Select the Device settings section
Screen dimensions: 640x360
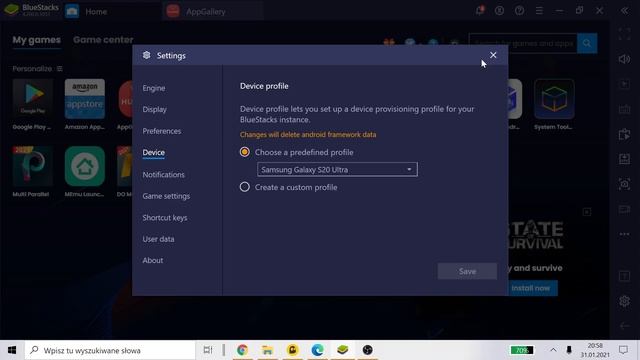pyautogui.click(x=153, y=153)
